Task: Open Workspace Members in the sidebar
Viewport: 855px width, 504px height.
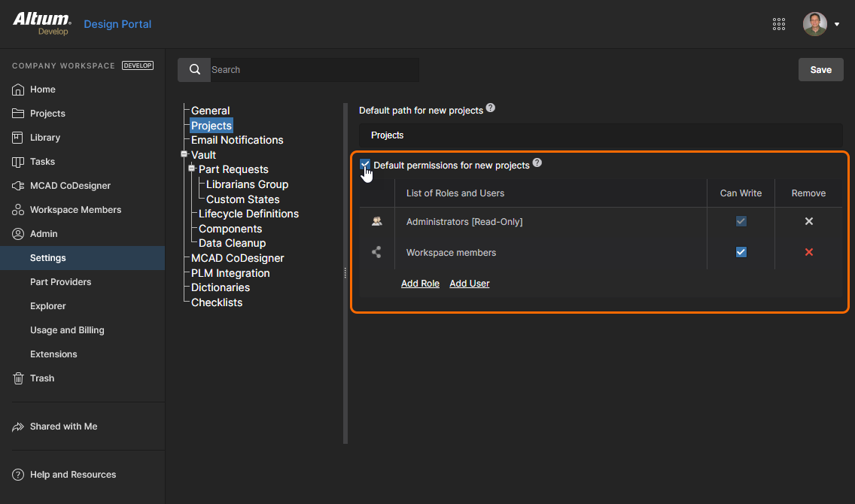Action: pos(75,210)
